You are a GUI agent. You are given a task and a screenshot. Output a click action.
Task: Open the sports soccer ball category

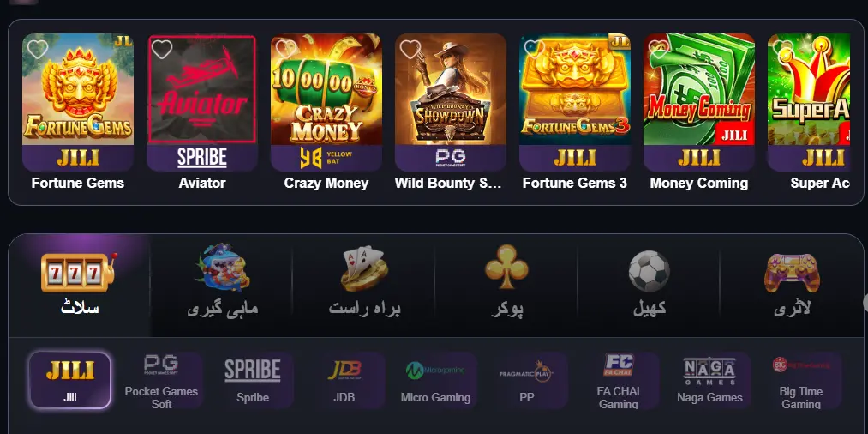click(x=650, y=271)
